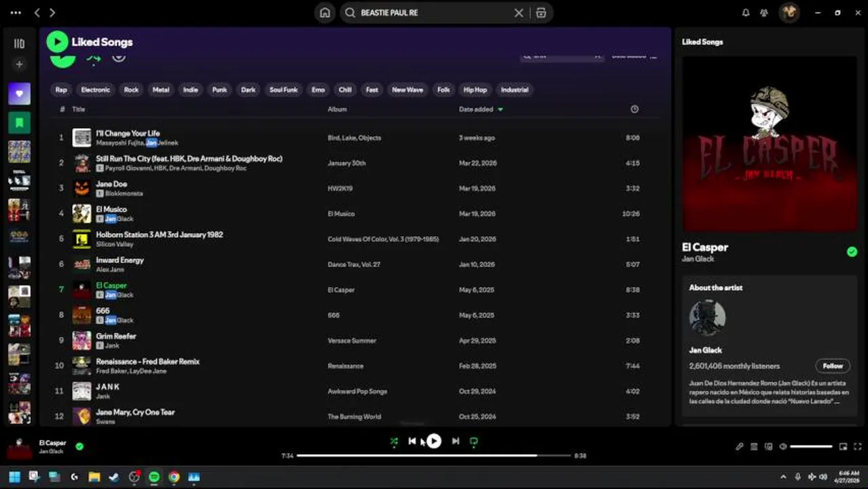Open Bird, Lake, Objects album link
This screenshot has width=868, height=489.
click(355, 138)
